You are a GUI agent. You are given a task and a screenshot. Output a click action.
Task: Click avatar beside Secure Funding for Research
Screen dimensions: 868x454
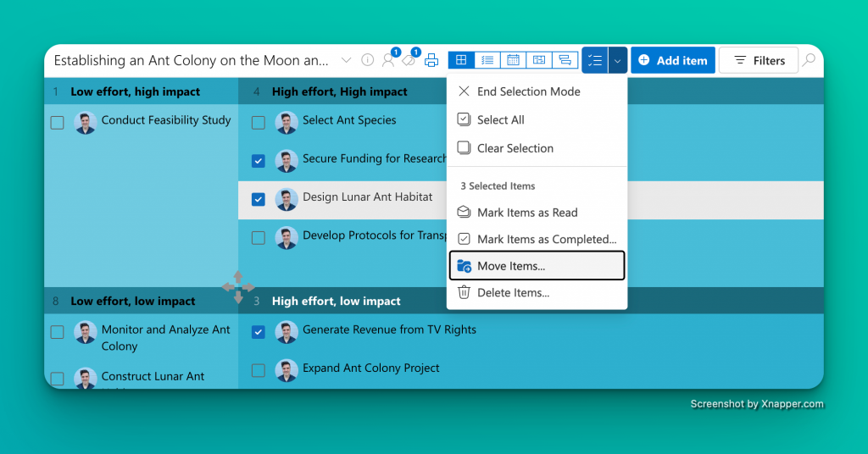(x=287, y=162)
